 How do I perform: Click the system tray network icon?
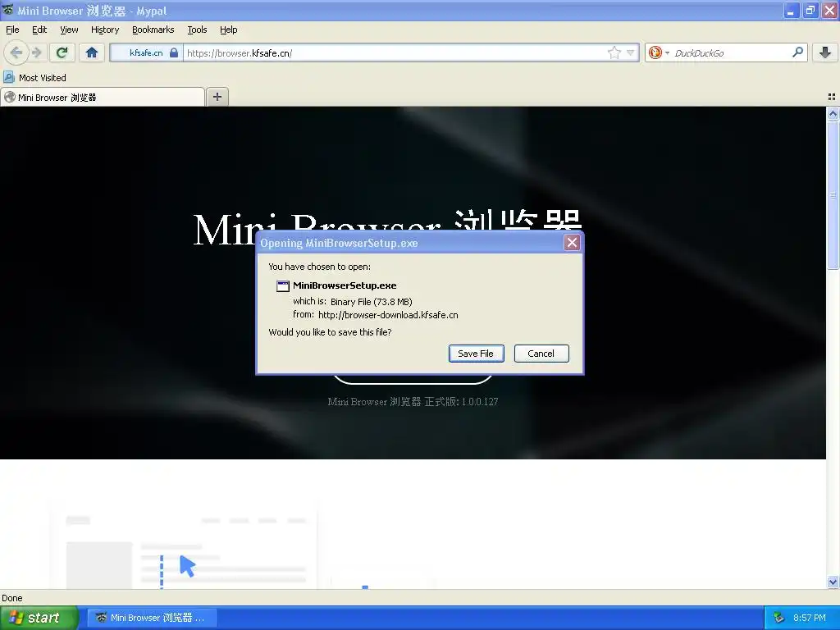pos(778,619)
